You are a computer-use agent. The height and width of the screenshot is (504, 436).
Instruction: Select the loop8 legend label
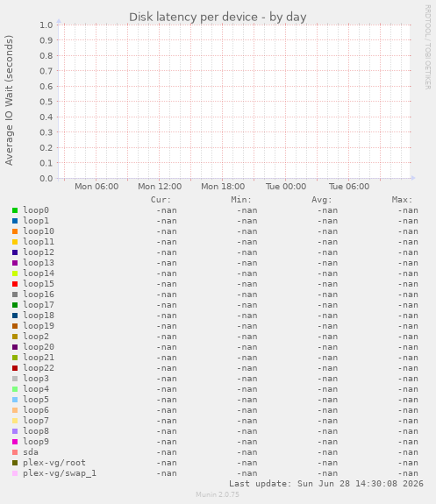[x=36, y=431]
